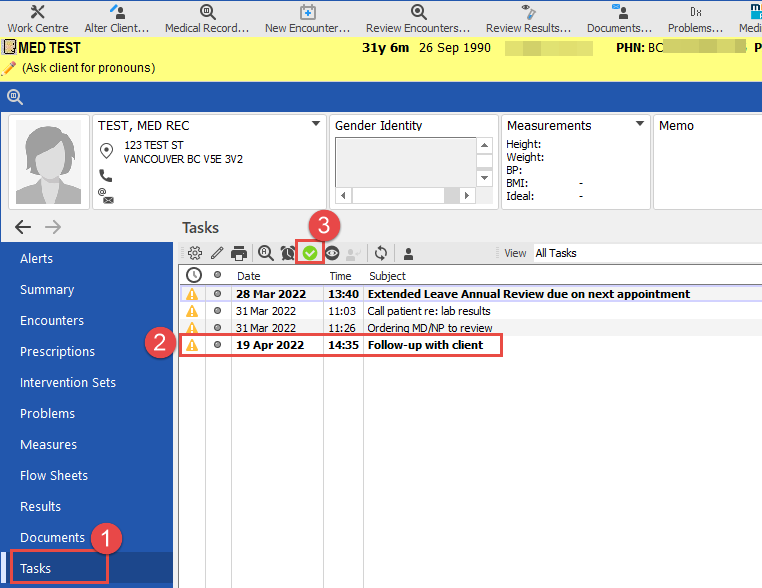Click the print icon in Tasks toolbar
The image size is (762, 588).
tap(239, 253)
